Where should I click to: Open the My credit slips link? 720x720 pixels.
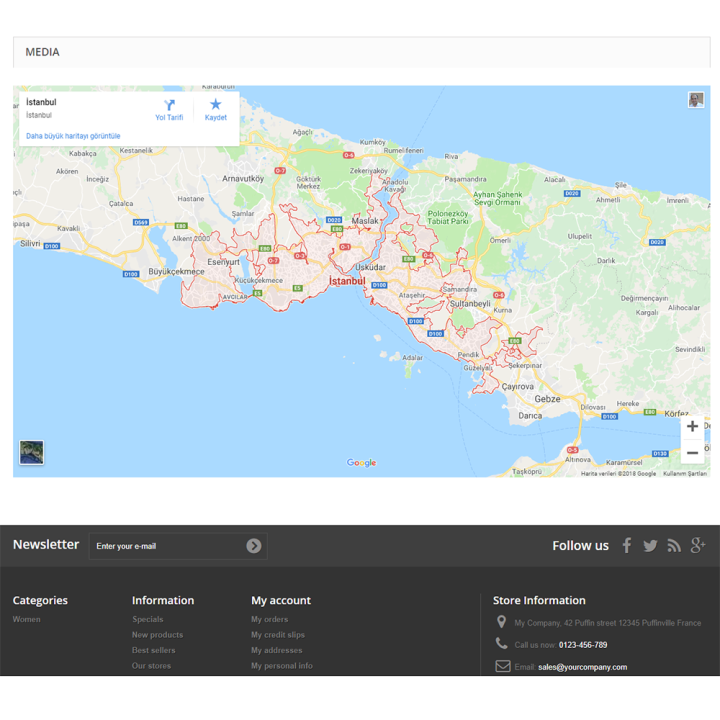pyautogui.click(x=278, y=635)
